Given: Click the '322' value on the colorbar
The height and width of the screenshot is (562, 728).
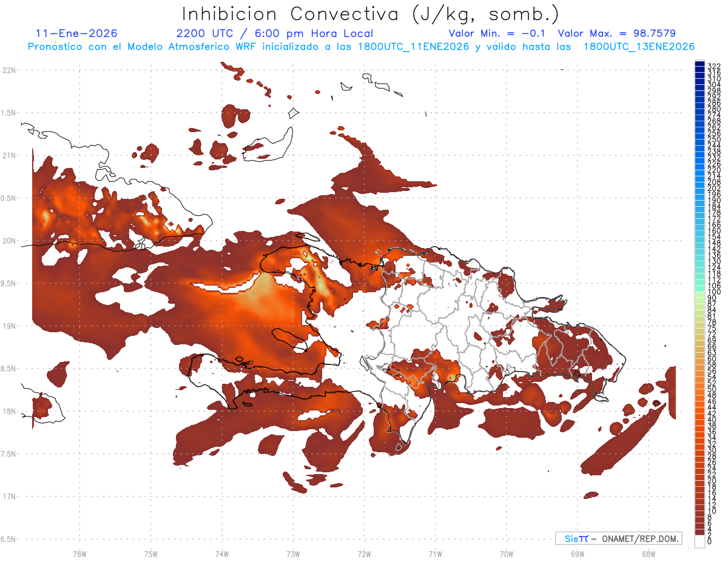Looking at the screenshot, I should (x=714, y=65).
